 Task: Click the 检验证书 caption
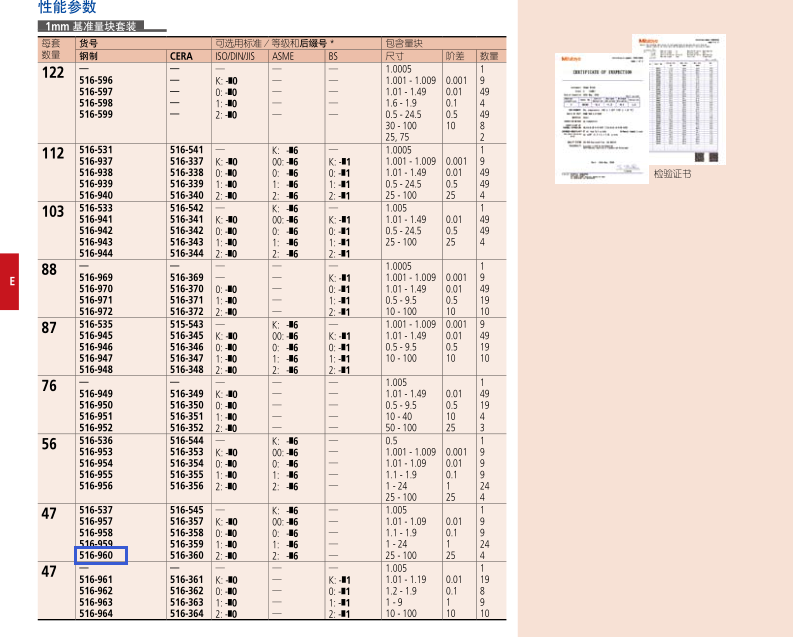tap(672, 173)
